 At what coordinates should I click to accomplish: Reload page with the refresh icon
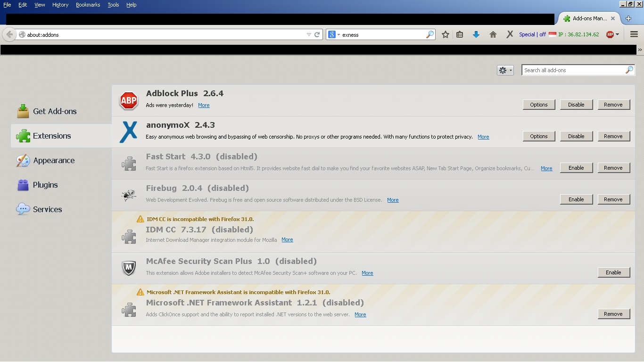click(317, 34)
